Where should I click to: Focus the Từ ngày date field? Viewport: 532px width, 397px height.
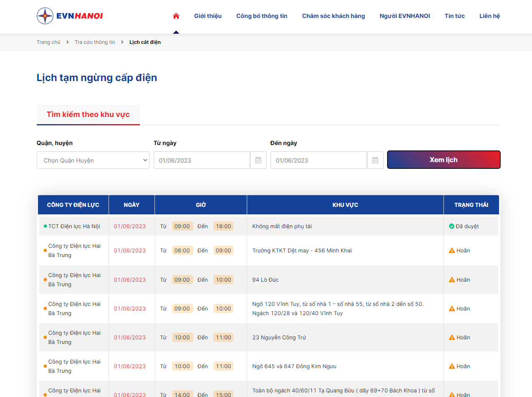tap(202, 160)
